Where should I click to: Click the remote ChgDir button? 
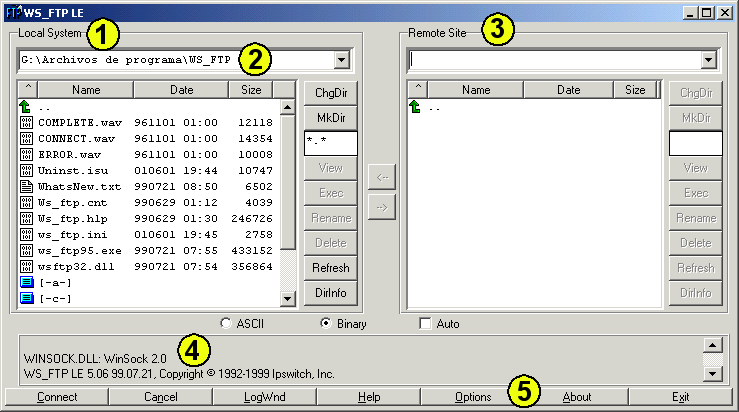pyautogui.click(x=696, y=93)
